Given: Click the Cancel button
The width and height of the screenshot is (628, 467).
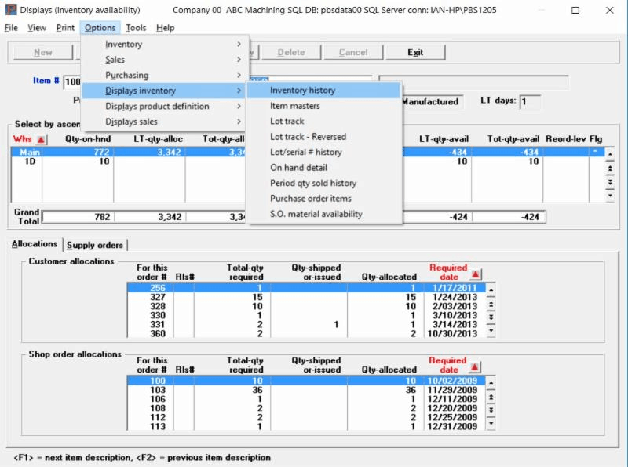Looking at the screenshot, I should coord(353,52).
